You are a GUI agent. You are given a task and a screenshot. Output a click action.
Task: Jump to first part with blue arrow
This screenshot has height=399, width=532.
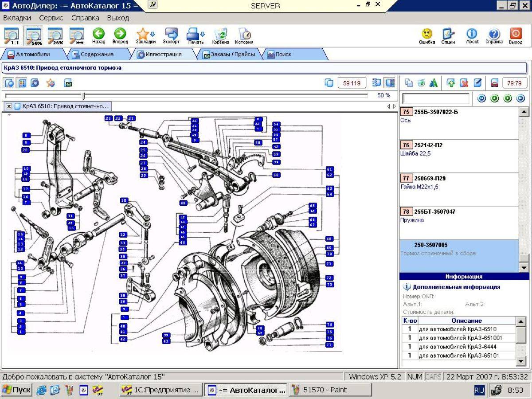coord(481,98)
